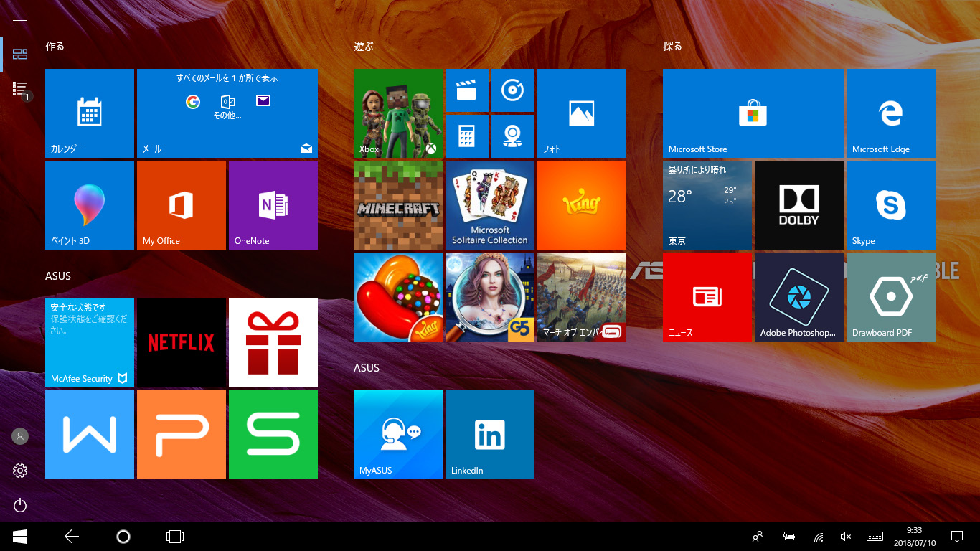Open the Movies & TV clapperboard tile
980x551 pixels.
pyautogui.click(x=467, y=90)
